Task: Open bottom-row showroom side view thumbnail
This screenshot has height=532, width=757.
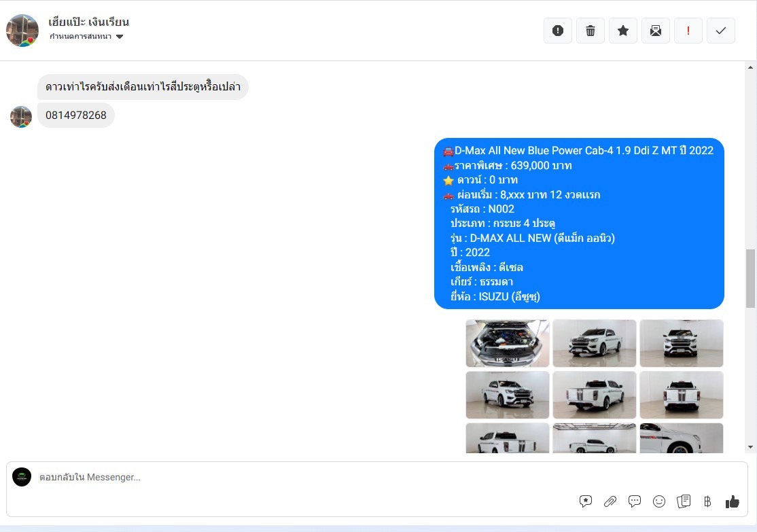Action: (595, 438)
